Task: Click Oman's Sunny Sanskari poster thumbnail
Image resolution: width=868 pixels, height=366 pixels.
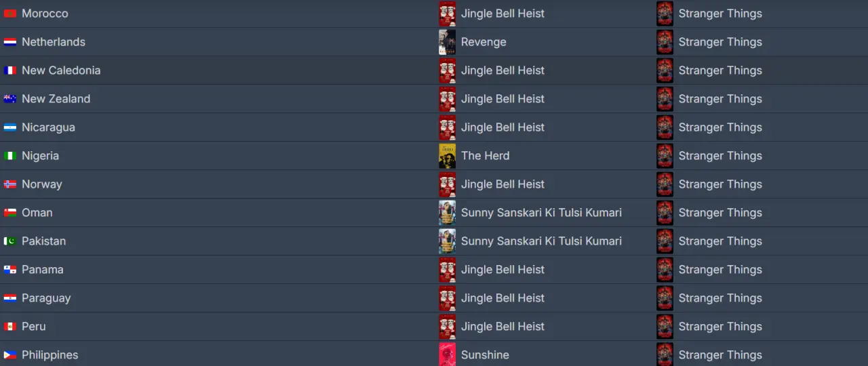Action: [447, 213]
